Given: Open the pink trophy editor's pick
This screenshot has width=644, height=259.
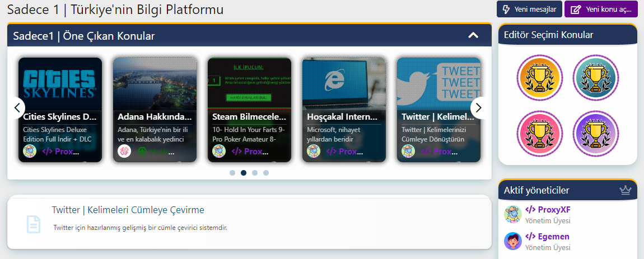Looking at the screenshot, I should tap(540, 134).
